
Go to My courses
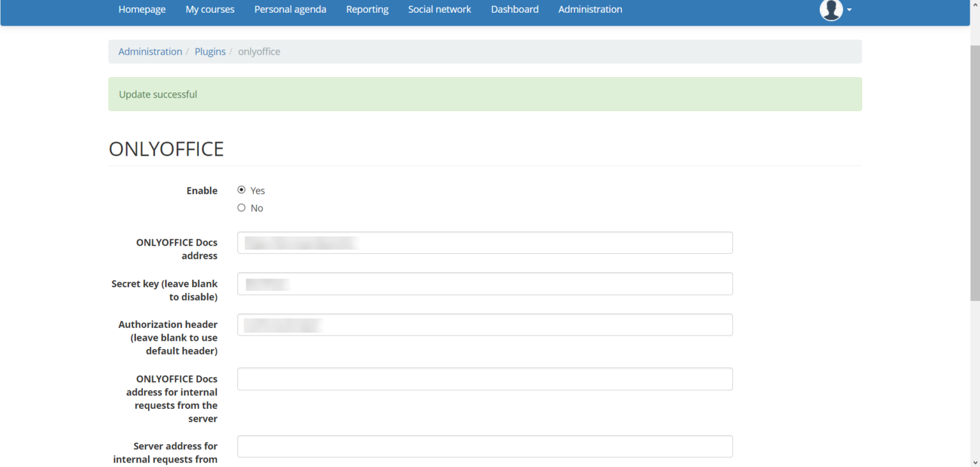point(209,9)
